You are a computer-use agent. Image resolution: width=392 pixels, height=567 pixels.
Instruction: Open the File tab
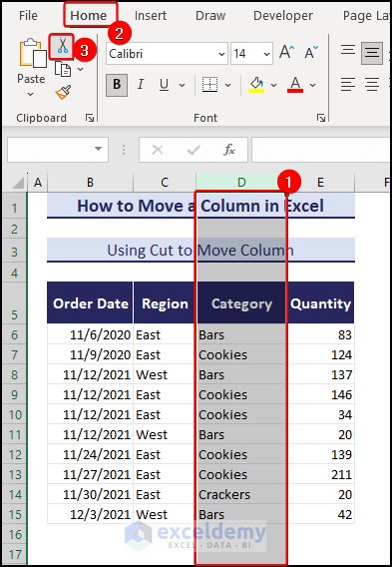point(28,16)
